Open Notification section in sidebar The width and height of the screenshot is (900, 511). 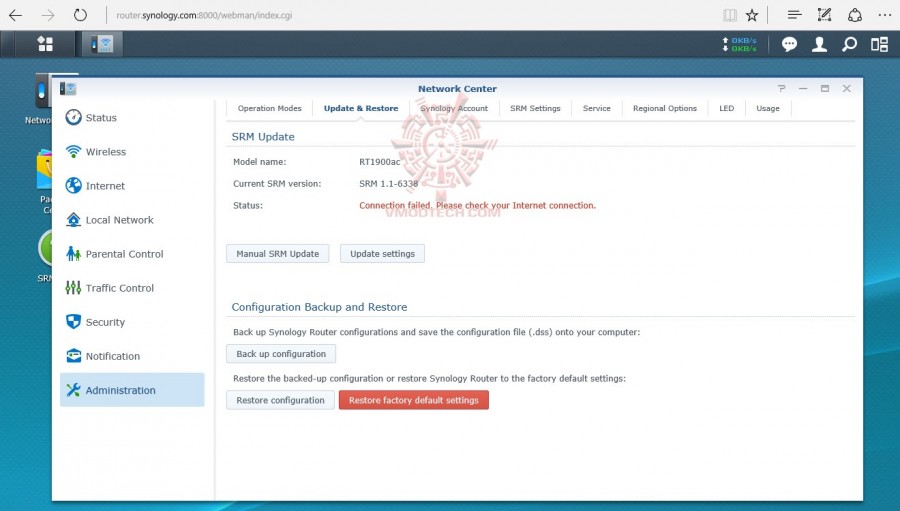coord(132,356)
